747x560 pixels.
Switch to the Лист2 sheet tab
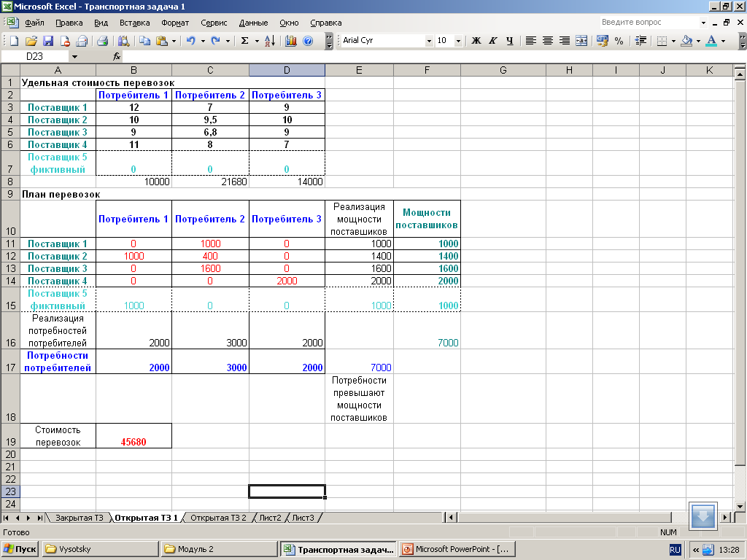[270, 518]
